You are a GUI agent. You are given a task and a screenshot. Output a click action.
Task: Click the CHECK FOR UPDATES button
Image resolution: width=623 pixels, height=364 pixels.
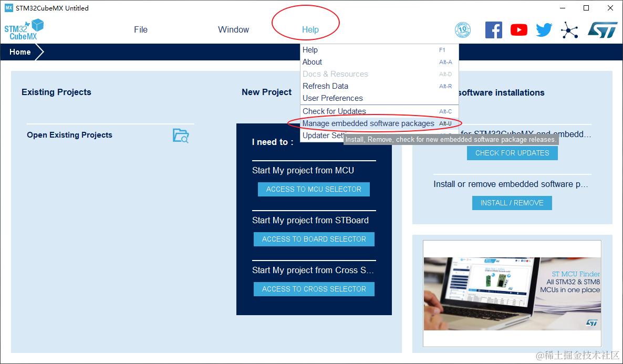[512, 153]
